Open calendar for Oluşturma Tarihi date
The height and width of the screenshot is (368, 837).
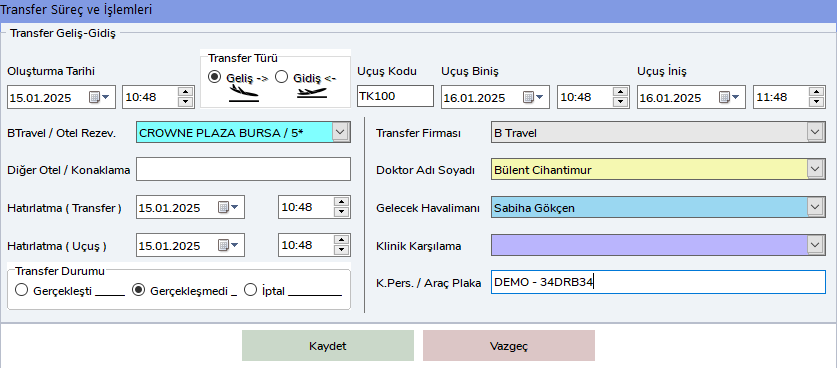(99, 97)
